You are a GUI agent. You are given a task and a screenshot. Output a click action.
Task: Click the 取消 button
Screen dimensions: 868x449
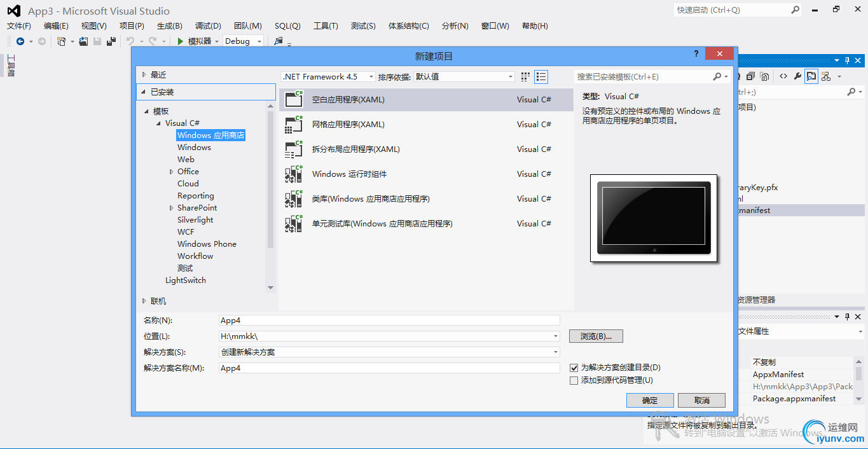pyautogui.click(x=702, y=400)
